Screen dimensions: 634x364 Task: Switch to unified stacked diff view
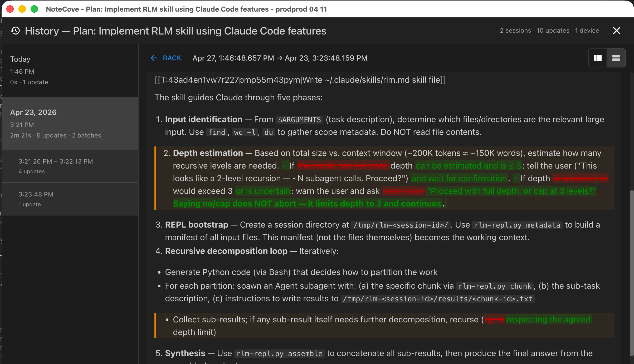pyautogui.click(x=616, y=58)
